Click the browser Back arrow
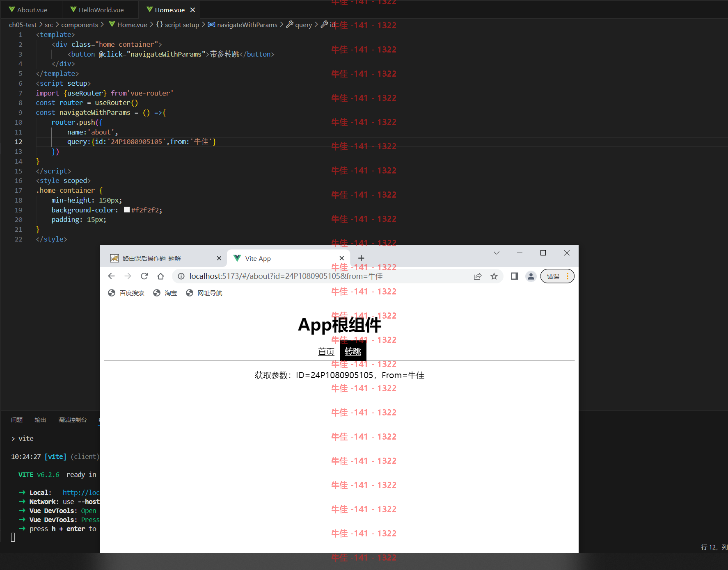Screen dimensions: 728x570 pyautogui.click(x=111, y=276)
